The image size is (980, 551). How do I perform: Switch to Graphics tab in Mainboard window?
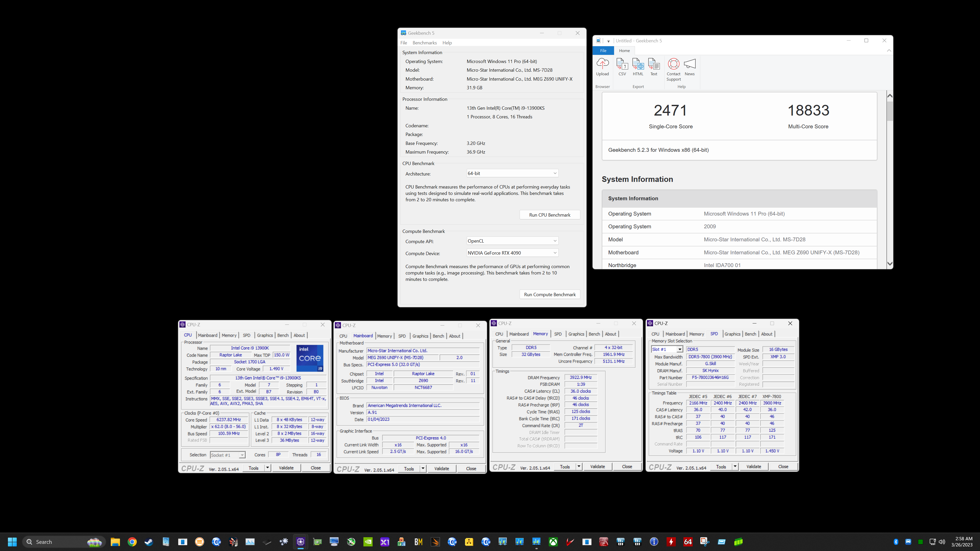(x=420, y=336)
